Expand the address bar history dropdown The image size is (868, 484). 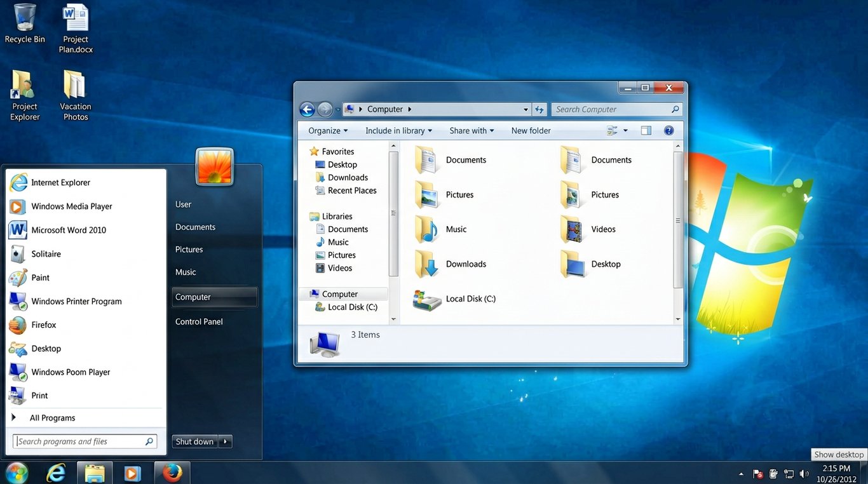coord(526,109)
